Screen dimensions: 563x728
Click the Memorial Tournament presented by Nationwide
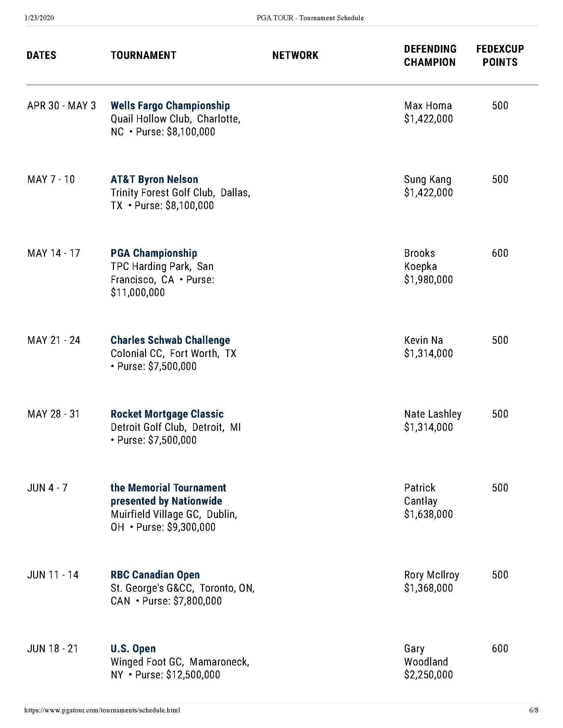[168, 494]
